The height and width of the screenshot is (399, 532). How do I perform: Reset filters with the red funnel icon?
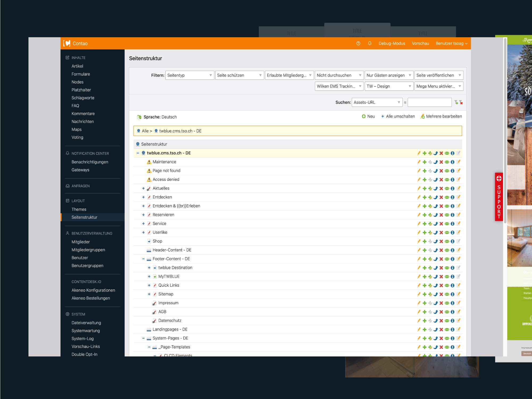tap(461, 102)
